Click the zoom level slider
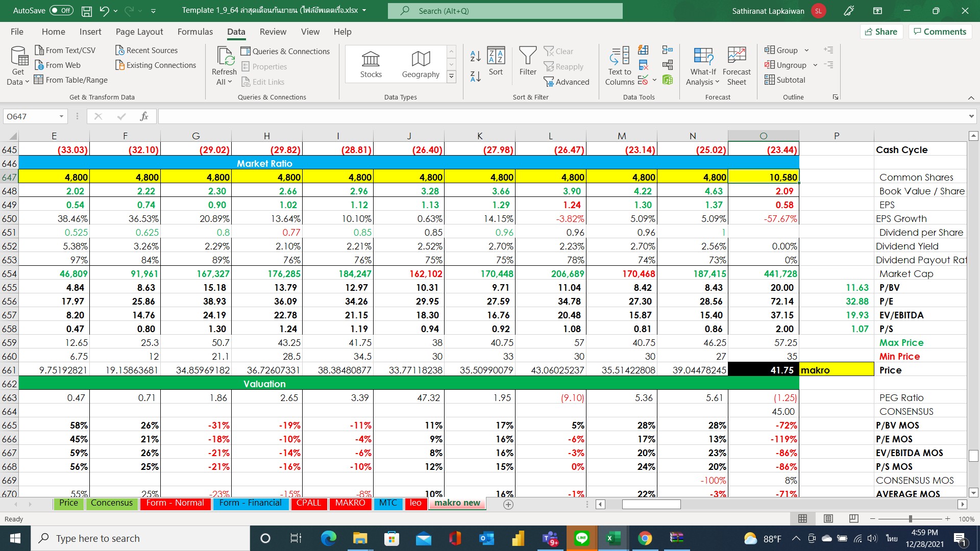The width and height of the screenshot is (980, 551). (x=910, y=519)
